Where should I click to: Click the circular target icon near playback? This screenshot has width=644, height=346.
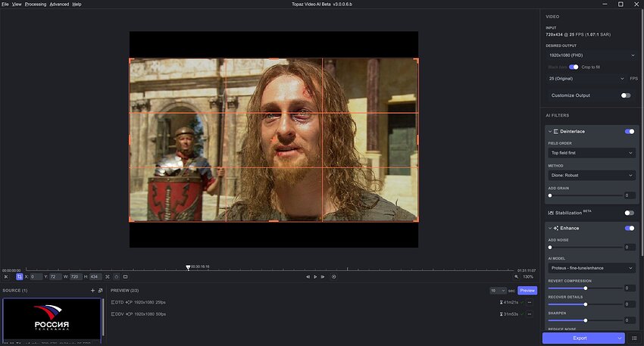coord(334,276)
